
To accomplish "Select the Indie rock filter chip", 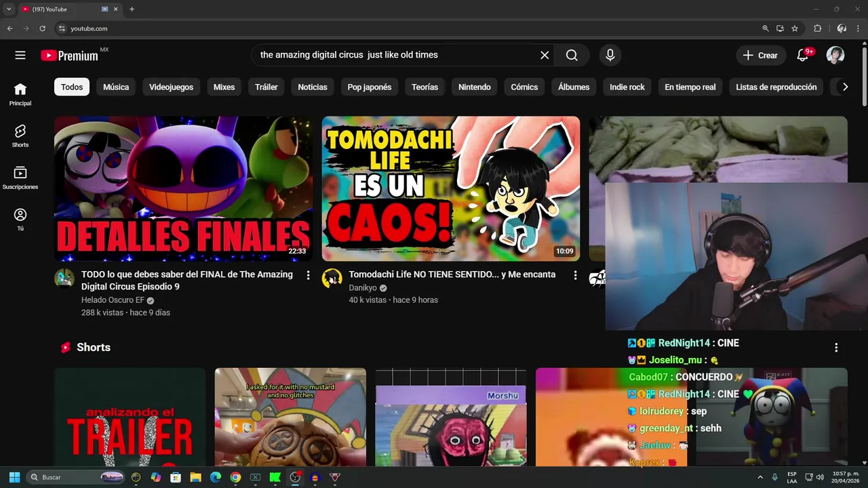I will (627, 87).
